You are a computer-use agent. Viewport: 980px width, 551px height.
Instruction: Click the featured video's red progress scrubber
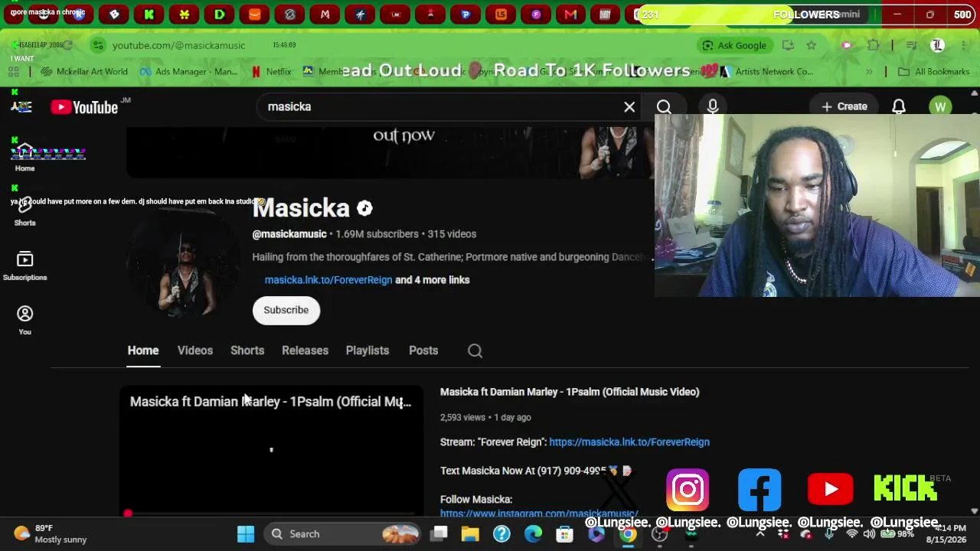click(x=128, y=514)
